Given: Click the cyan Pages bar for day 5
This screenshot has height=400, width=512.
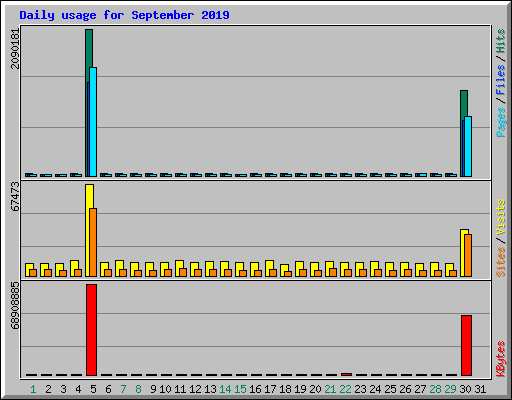Looking at the screenshot, I should tap(93, 122).
